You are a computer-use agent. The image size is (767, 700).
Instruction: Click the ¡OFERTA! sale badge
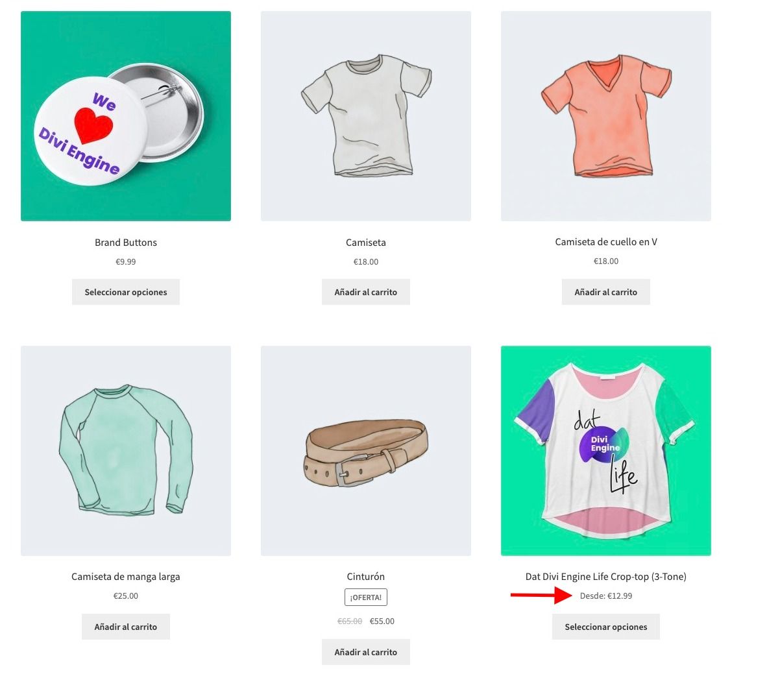(x=366, y=597)
